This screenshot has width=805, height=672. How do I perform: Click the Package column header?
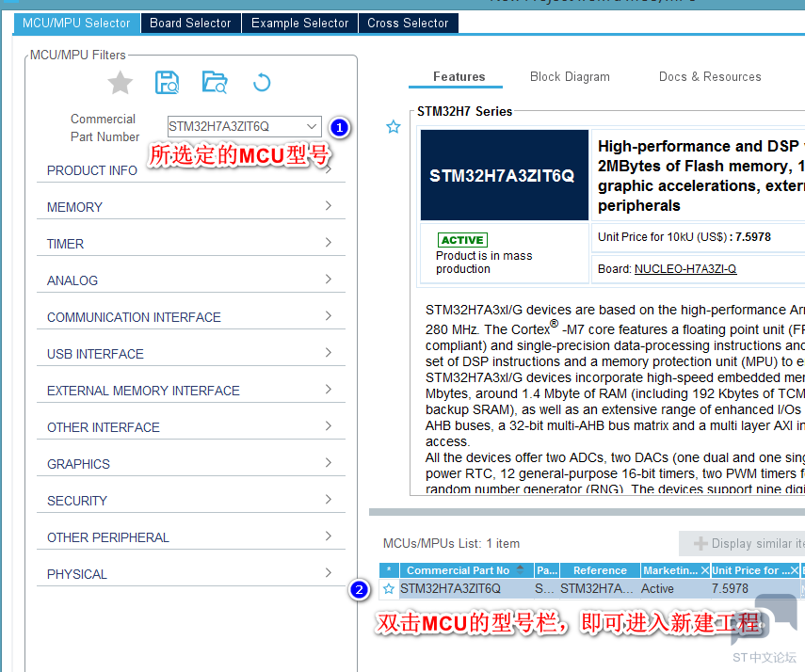[547, 570]
